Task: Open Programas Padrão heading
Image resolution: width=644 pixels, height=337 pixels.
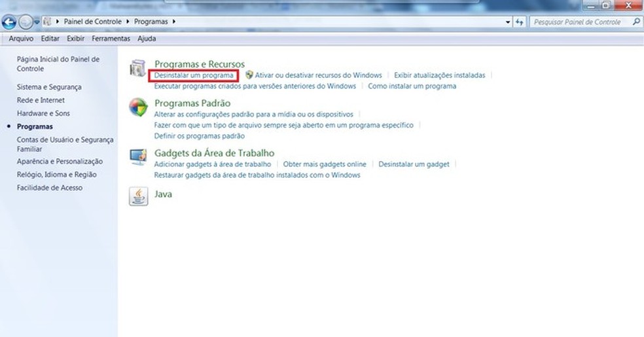Action: pyautogui.click(x=192, y=103)
